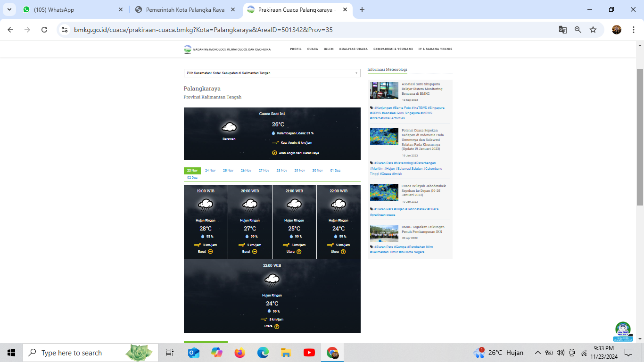Click the rain cloud icon for 23:00 WIB
The height and width of the screenshot is (362, 644).
pos(272,280)
